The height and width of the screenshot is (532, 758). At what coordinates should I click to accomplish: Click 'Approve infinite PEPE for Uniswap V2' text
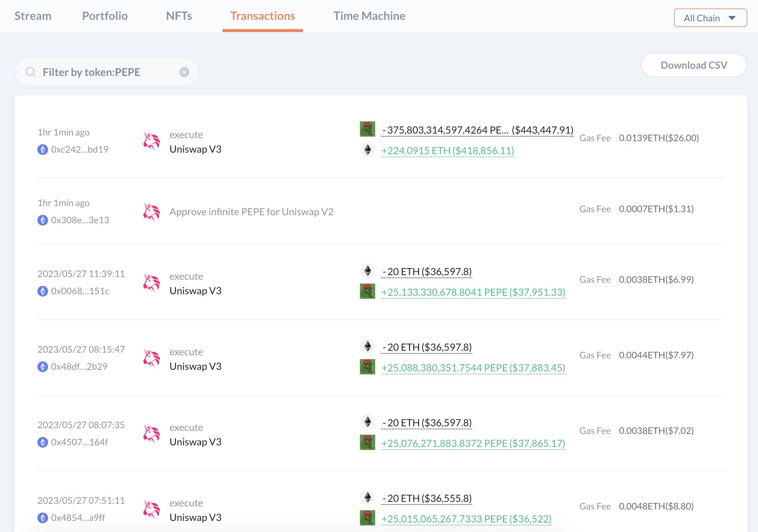pyautogui.click(x=252, y=212)
